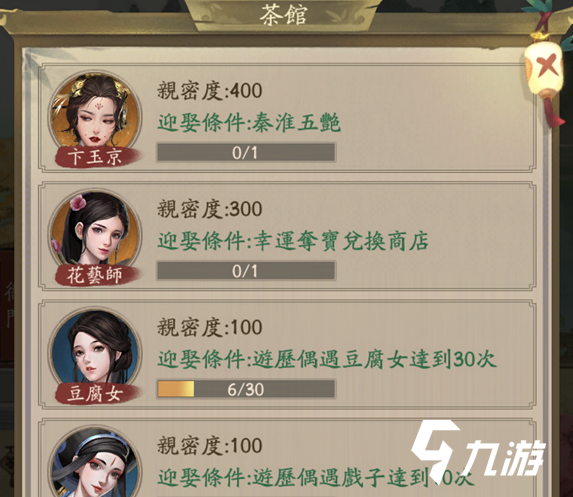Open the 迎娶條件:秦淮五艷 requirement link

click(249, 122)
